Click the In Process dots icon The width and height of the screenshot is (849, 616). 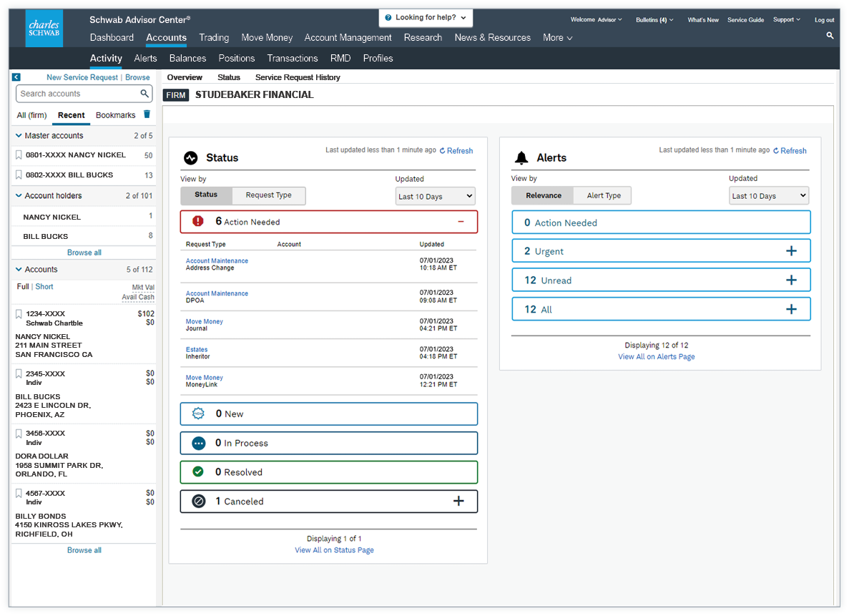coord(199,443)
